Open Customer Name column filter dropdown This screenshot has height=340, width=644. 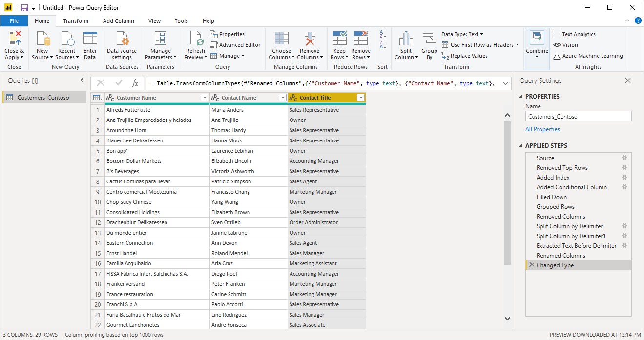point(205,98)
